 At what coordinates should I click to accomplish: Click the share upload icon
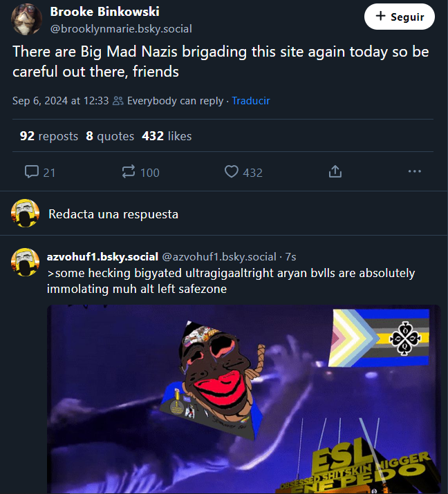[335, 172]
